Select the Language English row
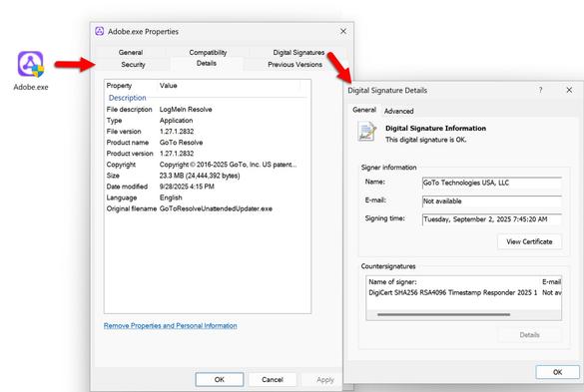 (x=208, y=197)
